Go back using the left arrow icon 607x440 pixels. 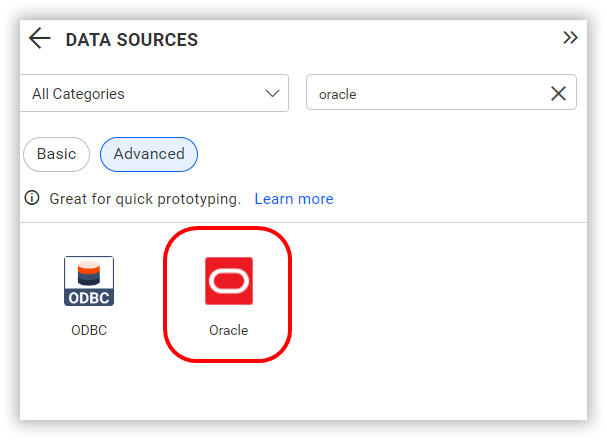coord(39,38)
